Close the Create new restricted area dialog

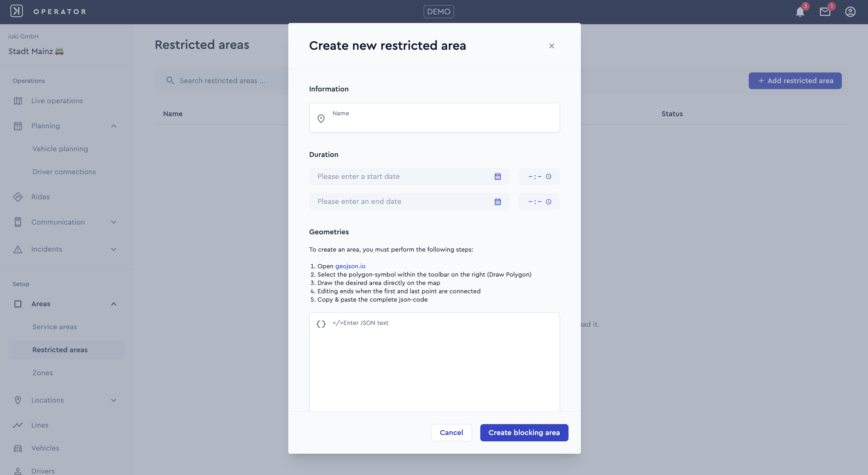(x=552, y=46)
